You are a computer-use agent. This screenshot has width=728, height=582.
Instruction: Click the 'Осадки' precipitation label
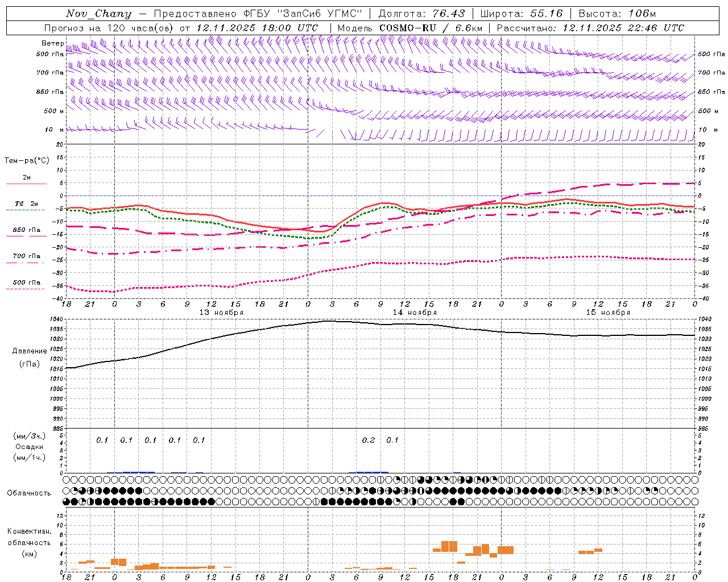click(30, 447)
